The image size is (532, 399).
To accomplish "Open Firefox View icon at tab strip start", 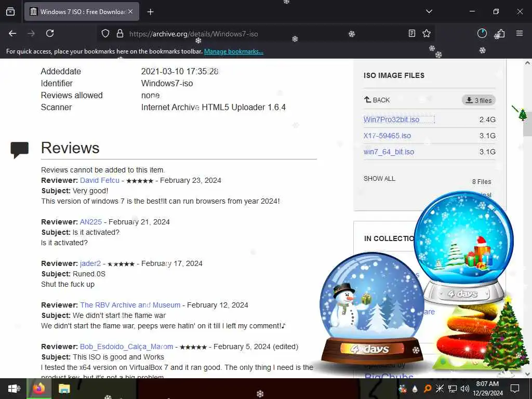I will pos(10,11).
